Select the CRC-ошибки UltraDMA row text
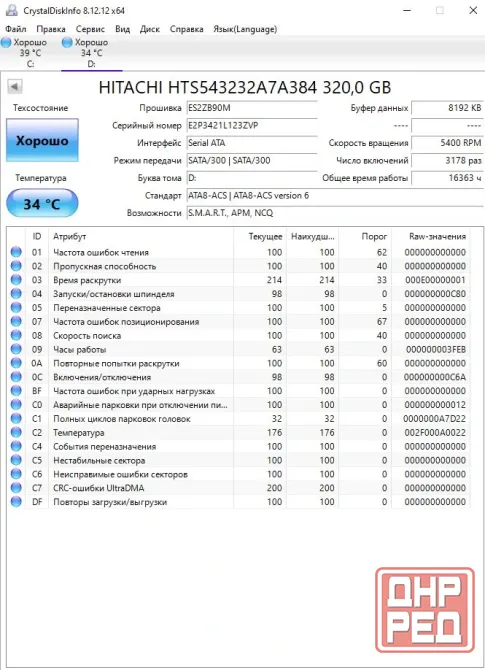Screen dimensions: 485x670 [99, 488]
